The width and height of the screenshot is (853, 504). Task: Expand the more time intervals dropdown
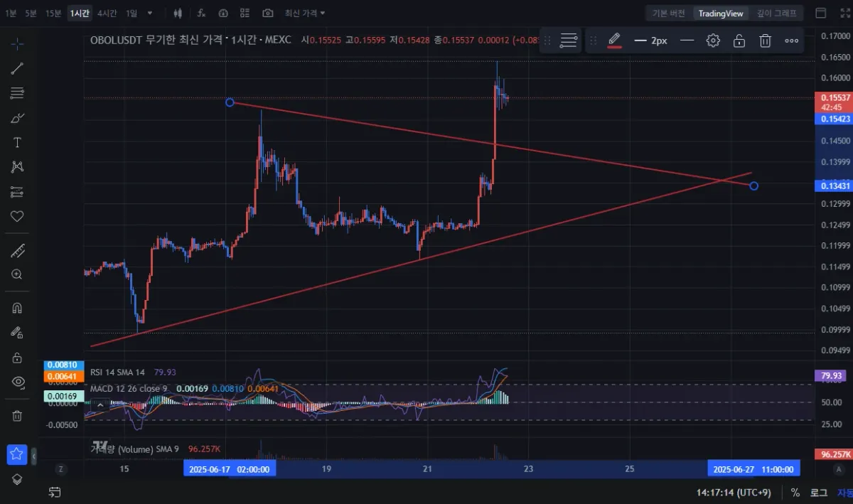point(149,13)
